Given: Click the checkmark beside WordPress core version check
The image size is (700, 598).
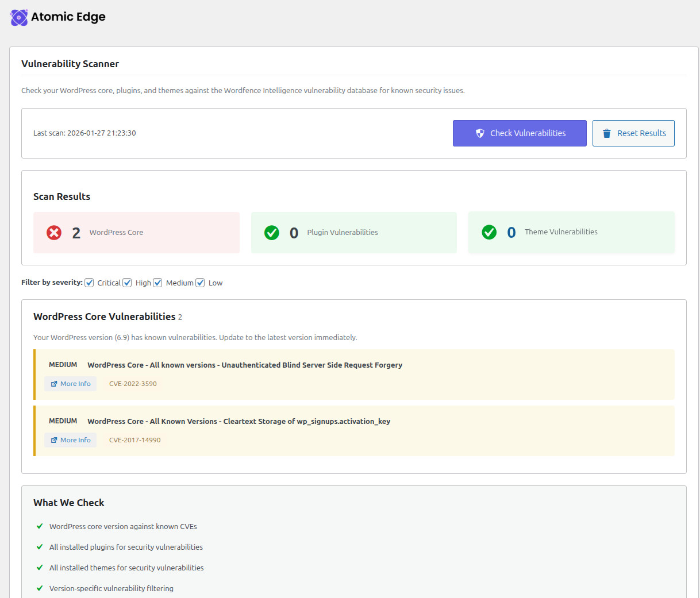Looking at the screenshot, I should (39, 526).
